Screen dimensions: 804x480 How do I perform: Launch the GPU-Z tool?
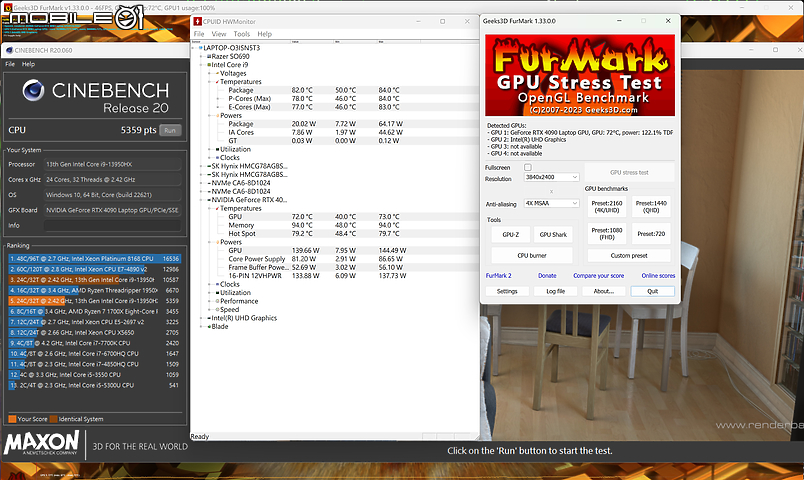510,234
